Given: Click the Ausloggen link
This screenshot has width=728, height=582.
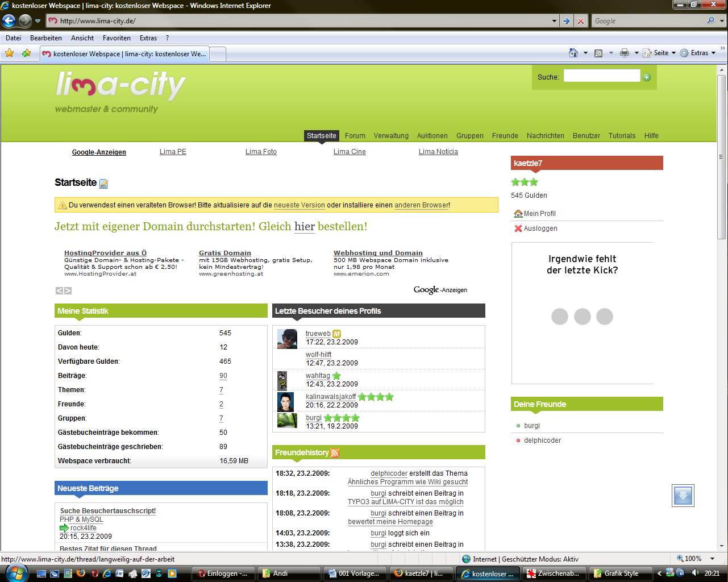Looking at the screenshot, I should tap(540, 228).
